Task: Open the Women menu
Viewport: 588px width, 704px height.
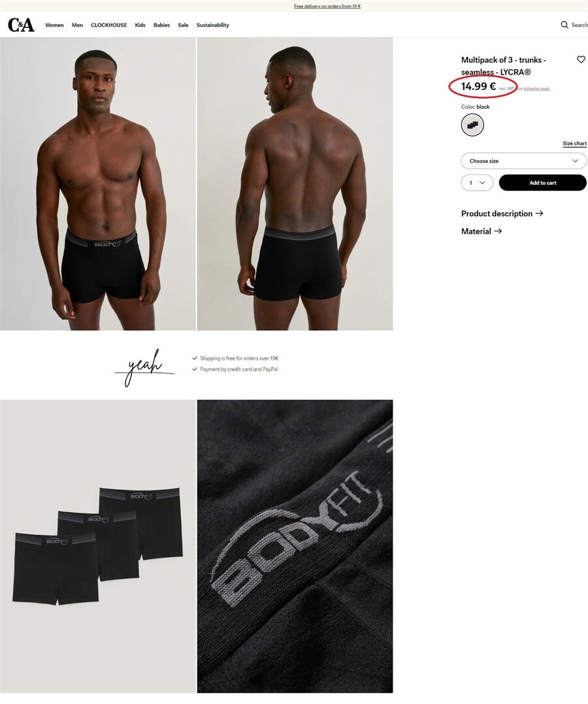Action: (54, 25)
